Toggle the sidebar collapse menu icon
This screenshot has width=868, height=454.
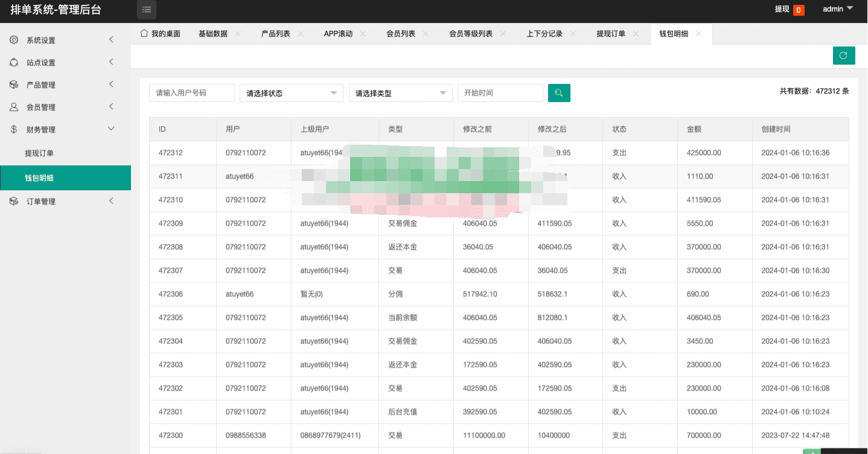click(x=147, y=9)
